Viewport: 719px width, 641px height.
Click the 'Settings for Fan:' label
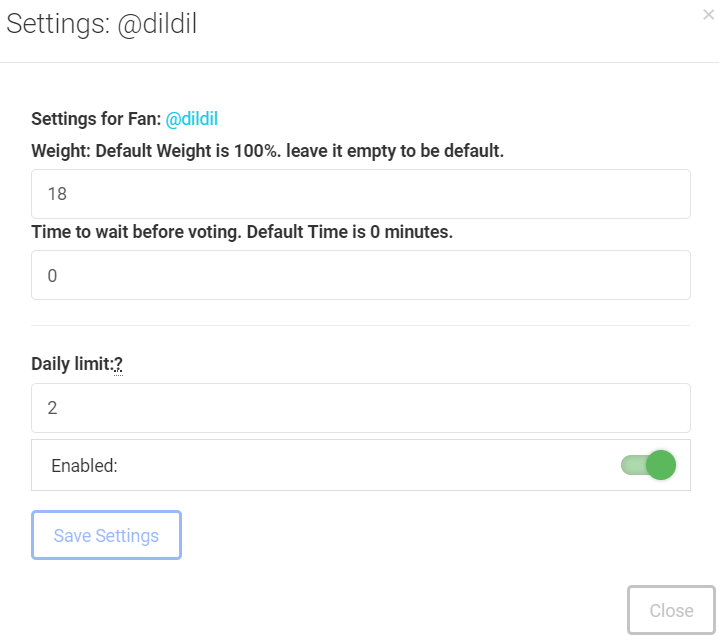click(x=96, y=119)
